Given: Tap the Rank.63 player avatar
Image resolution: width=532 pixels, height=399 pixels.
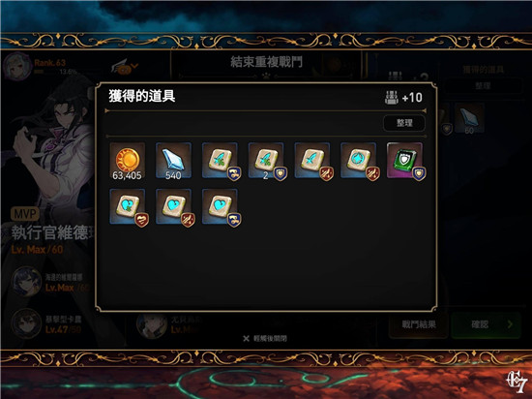Looking at the screenshot, I should tap(17, 67).
